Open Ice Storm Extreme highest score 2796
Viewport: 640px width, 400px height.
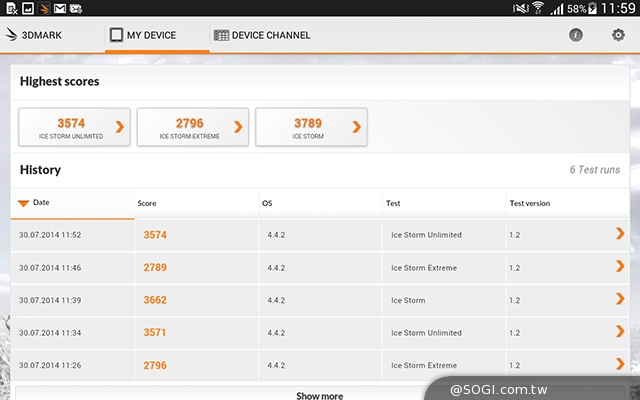pos(192,127)
